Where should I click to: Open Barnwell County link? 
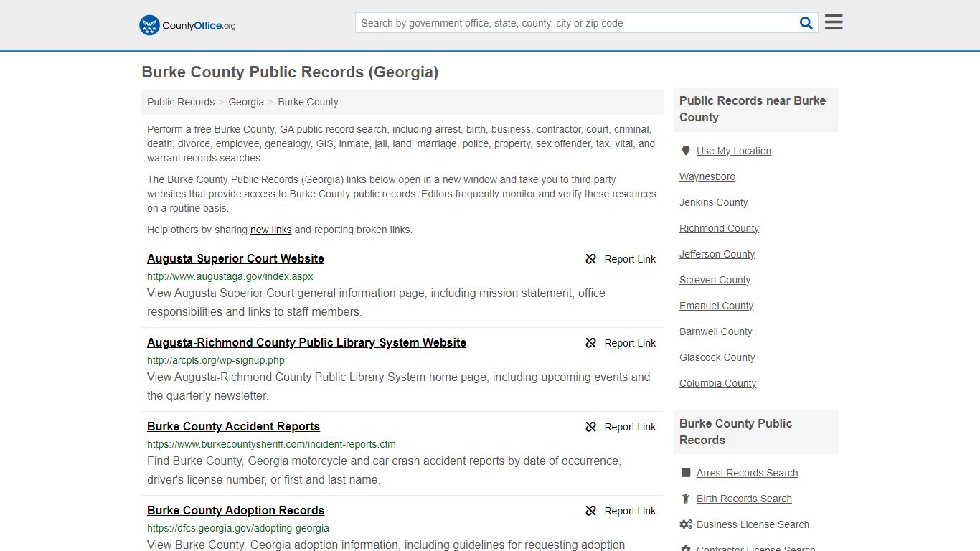[716, 331]
